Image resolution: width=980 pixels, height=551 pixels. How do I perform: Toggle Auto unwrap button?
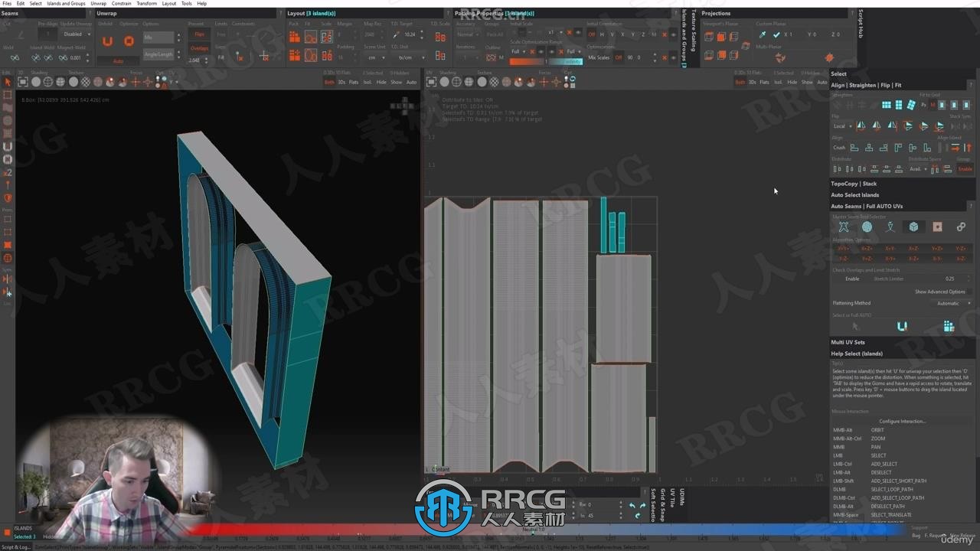pyautogui.click(x=118, y=61)
